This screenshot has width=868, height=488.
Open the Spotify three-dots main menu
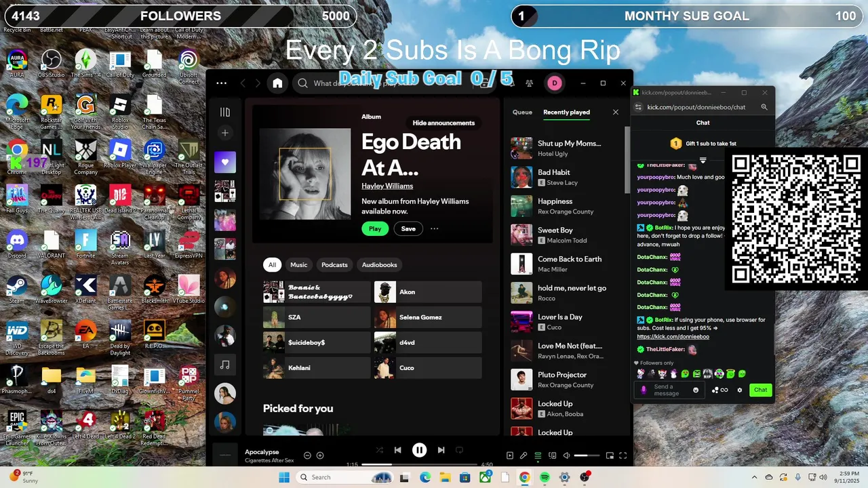click(x=221, y=83)
